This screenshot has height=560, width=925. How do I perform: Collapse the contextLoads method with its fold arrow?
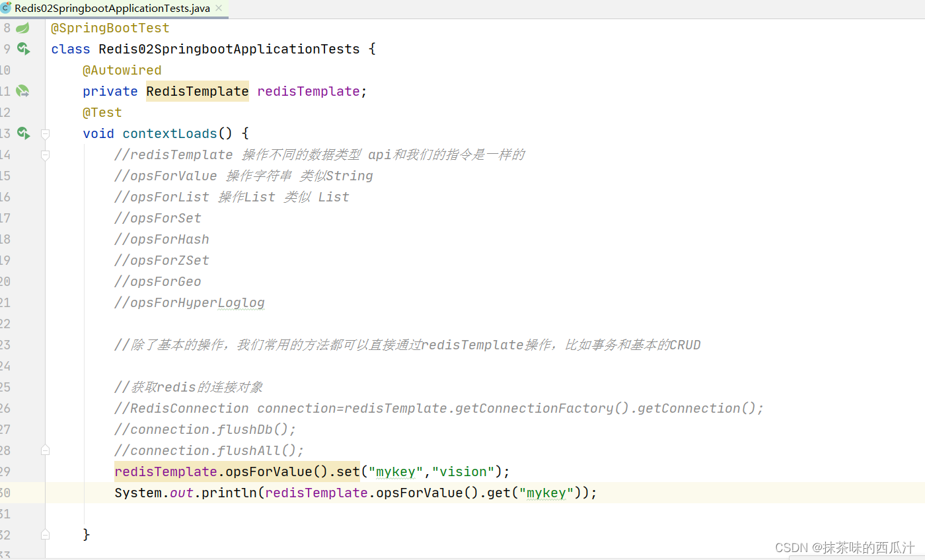[45, 133]
